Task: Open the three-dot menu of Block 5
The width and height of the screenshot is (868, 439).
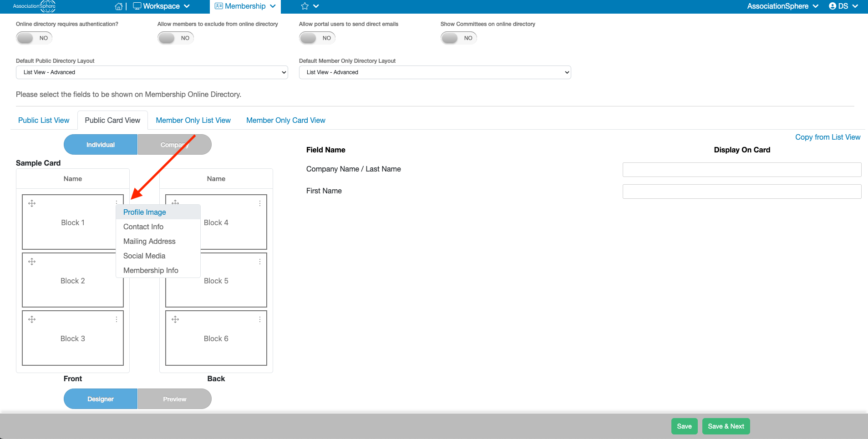Action: coord(260,262)
